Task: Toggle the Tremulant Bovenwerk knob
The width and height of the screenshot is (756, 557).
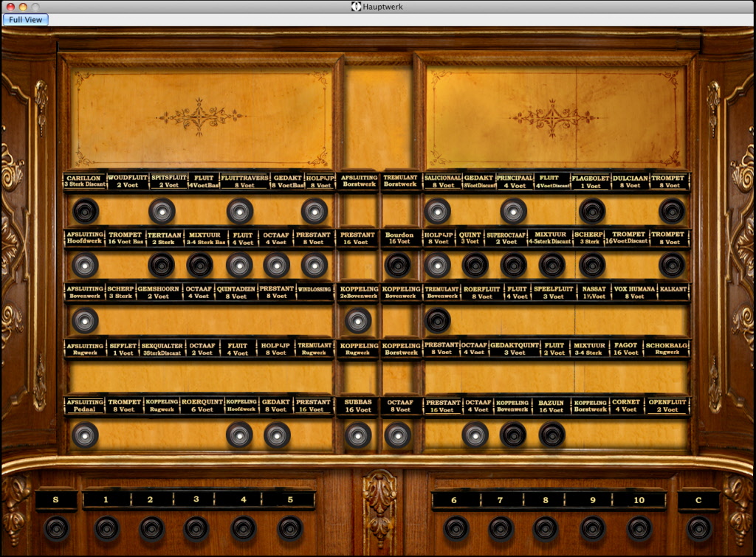Action: click(x=437, y=321)
